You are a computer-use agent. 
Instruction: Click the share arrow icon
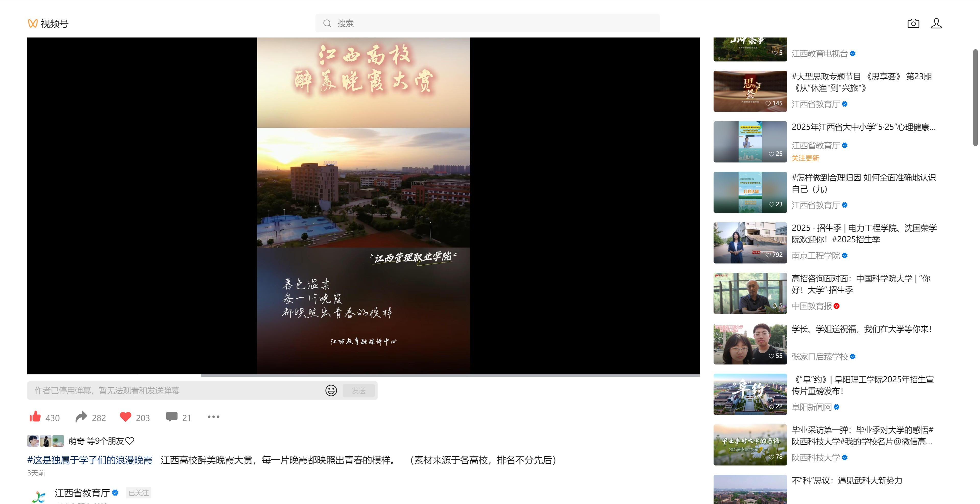pos(81,417)
